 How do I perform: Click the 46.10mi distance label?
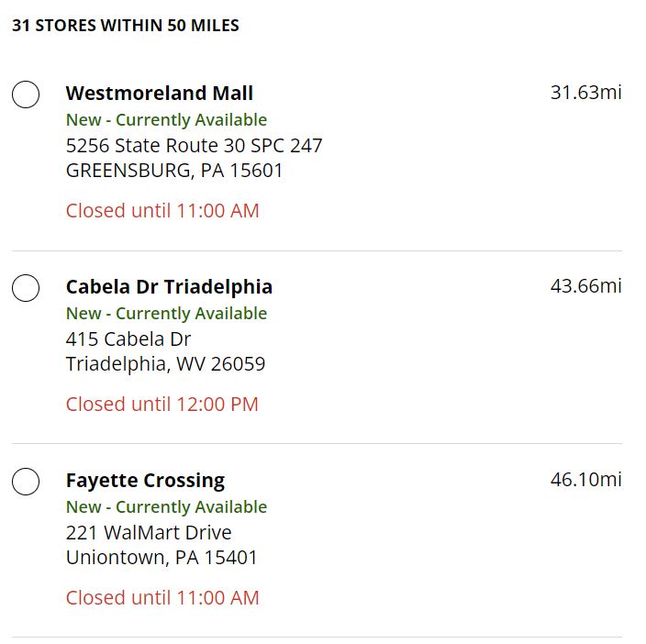[585, 479]
